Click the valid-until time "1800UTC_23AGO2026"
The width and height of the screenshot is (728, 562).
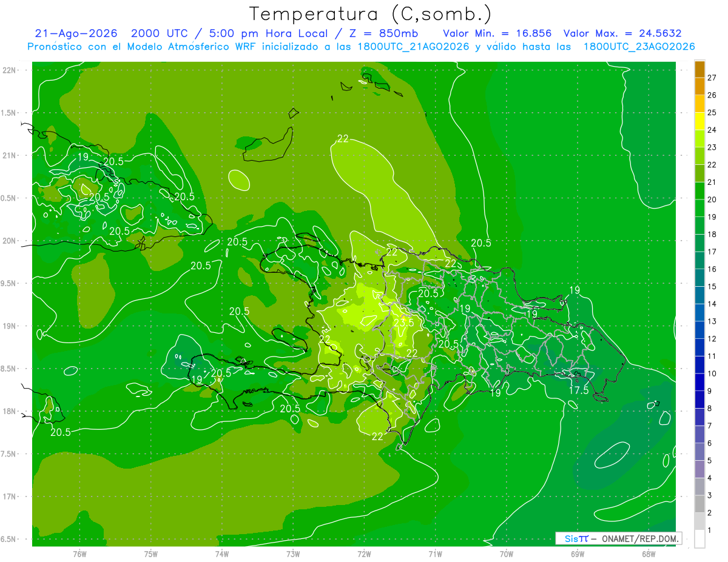click(639, 47)
